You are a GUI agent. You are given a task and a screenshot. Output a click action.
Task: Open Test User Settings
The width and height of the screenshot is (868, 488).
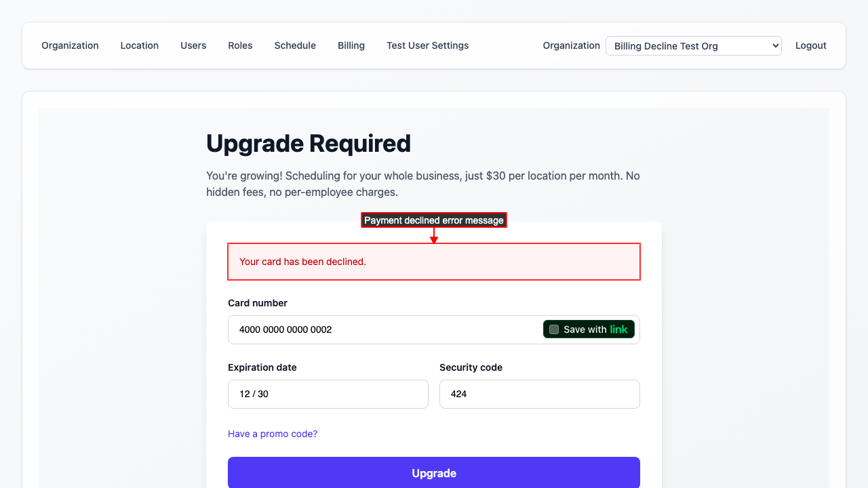point(428,45)
